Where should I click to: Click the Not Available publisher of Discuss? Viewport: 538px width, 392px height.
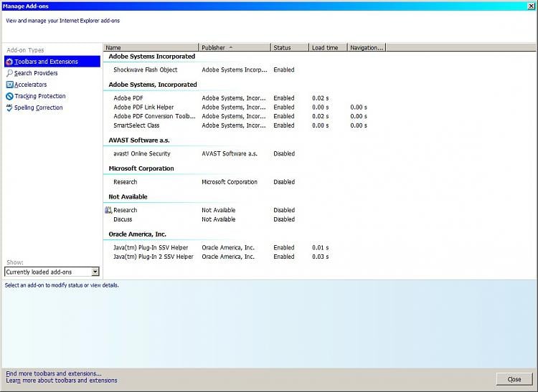click(218, 219)
